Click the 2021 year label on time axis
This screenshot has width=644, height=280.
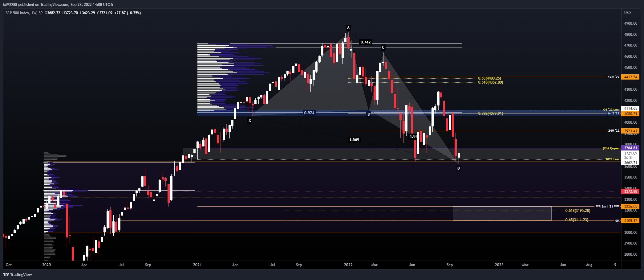coord(197,265)
